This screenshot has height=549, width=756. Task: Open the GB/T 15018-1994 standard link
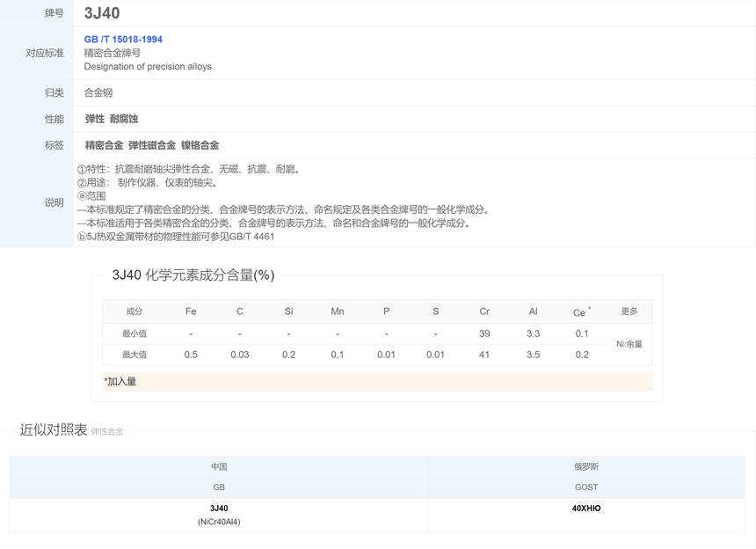coord(123,40)
